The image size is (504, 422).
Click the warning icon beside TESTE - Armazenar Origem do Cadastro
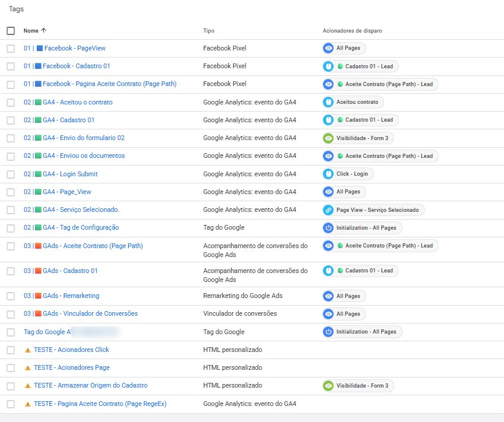(x=28, y=386)
